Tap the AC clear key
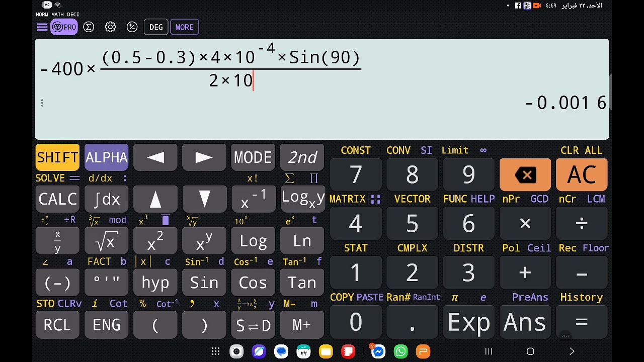Screen dimensions: 644x362 tap(582, 174)
